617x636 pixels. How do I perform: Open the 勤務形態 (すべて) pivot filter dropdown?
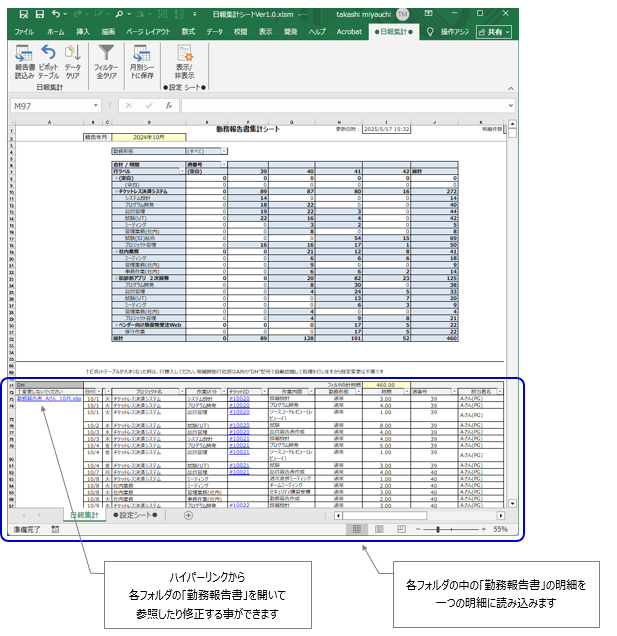[x=224, y=151]
